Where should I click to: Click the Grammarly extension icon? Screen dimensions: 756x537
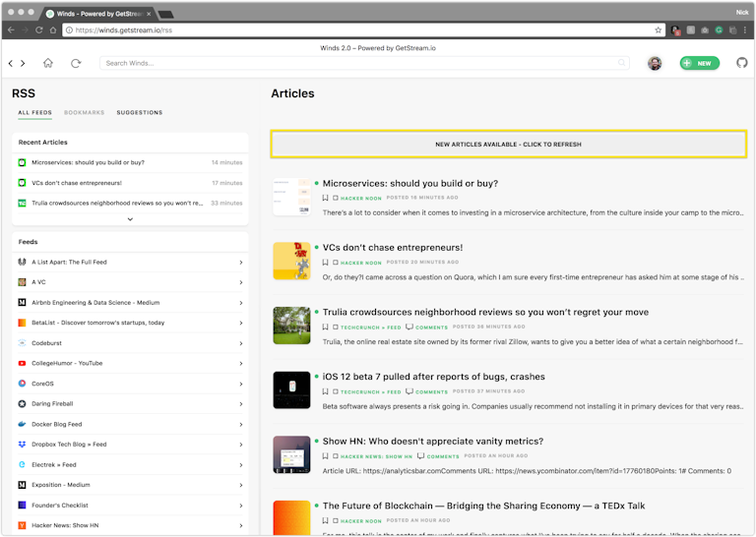[x=719, y=30]
